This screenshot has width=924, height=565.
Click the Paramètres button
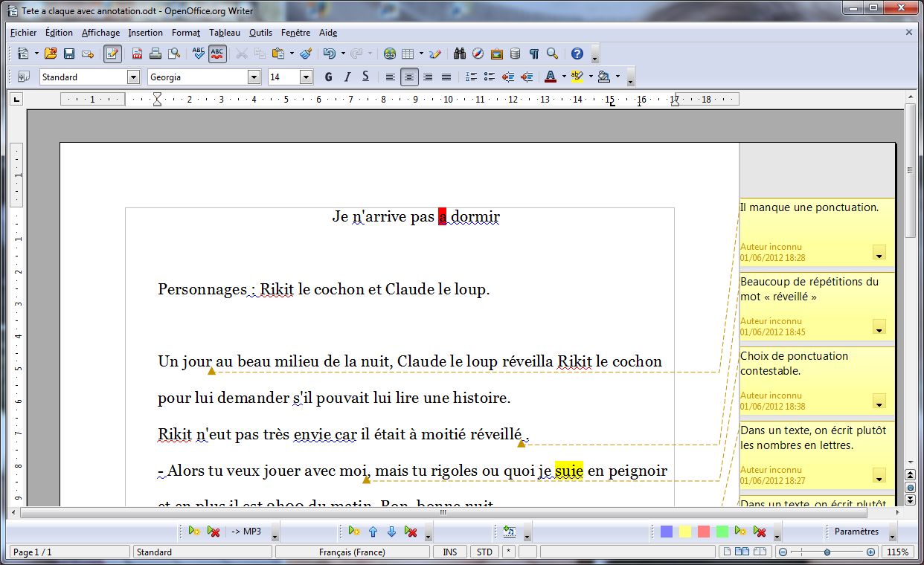pyautogui.click(x=856, y=532)
